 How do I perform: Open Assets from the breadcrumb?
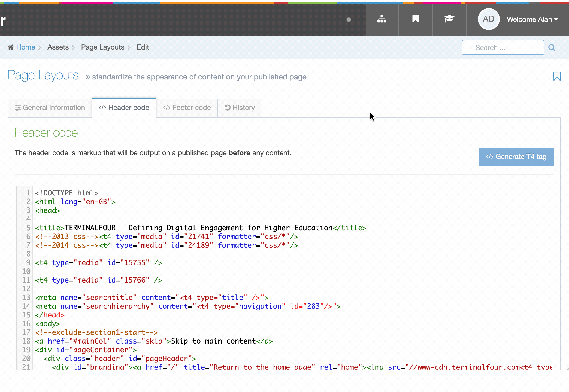[58, 47]
